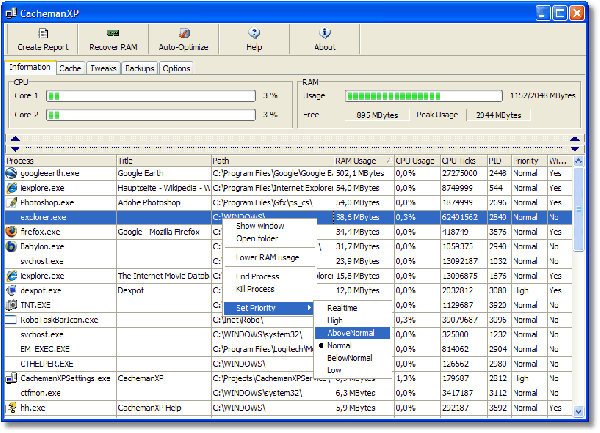Click the Photoshop.exe process icon
Screen dimensions: 600x433
(13, 202)
